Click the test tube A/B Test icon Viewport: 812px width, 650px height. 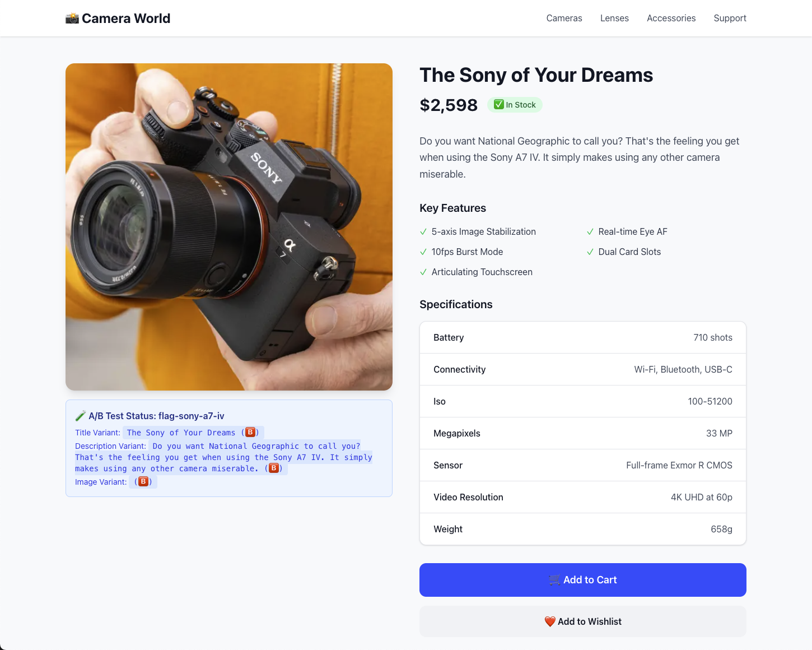(81, 416)
